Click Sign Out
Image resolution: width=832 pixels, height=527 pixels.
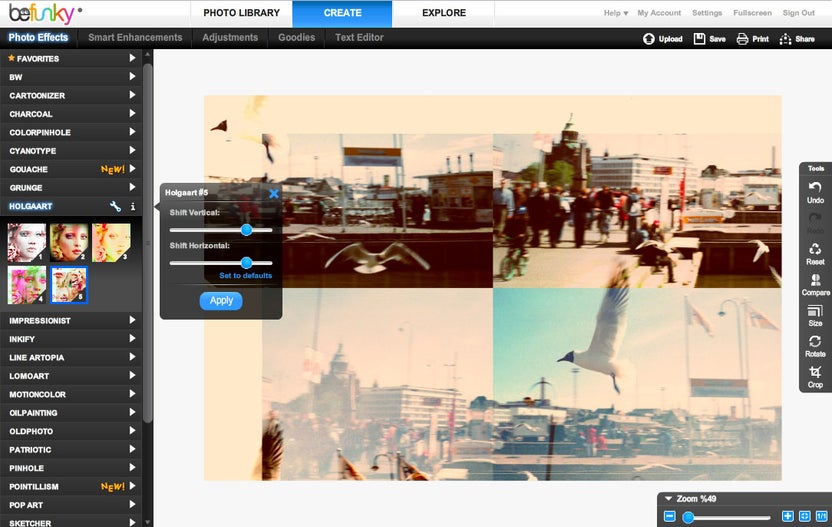pyautogui.click(x=799, y=13)
